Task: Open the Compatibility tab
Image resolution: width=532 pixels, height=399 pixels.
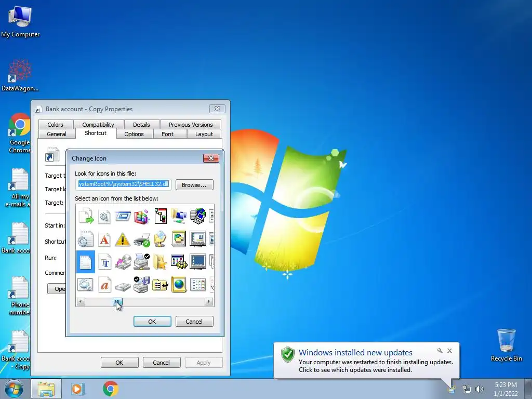Action: pyautogui.click(x=98, y=125)
